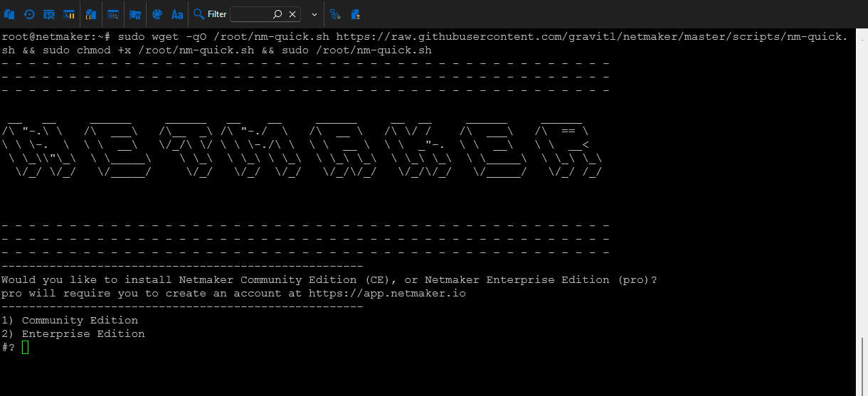
Task: Click the https://app.netmaker.io URL text
Action: [387, 294]
